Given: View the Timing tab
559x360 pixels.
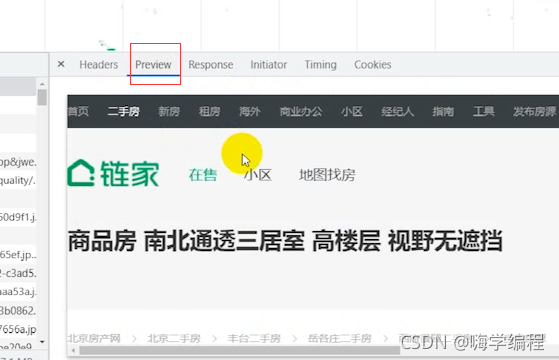Looking at the screenshot, I should (x=320, y=65).
